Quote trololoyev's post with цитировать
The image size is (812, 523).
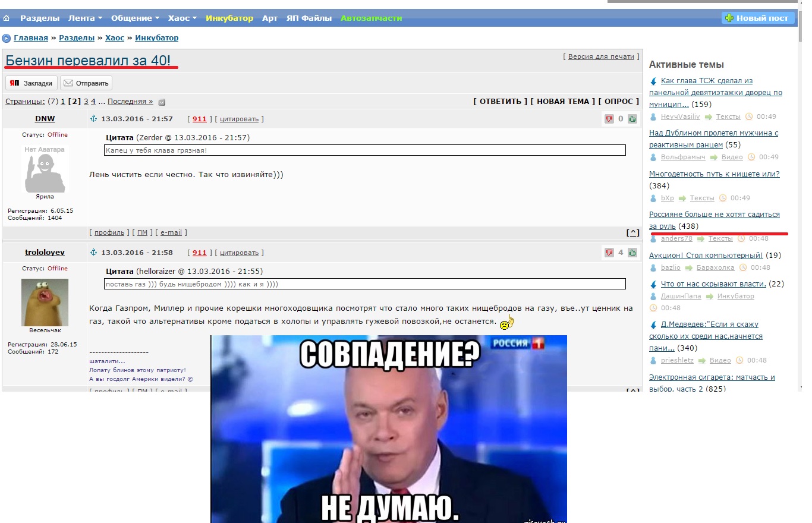(240, 253)
